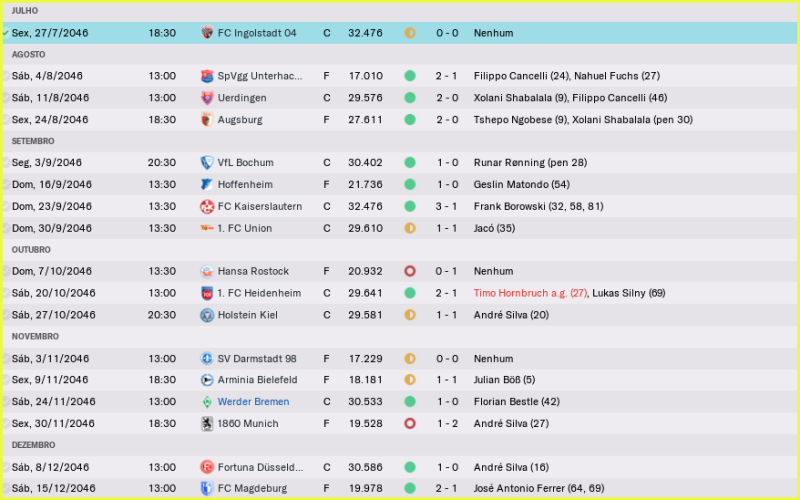Open the 3 - 1 result against Kaiserslautern
This screenshot has width=800, height=500.
[447, 207]
